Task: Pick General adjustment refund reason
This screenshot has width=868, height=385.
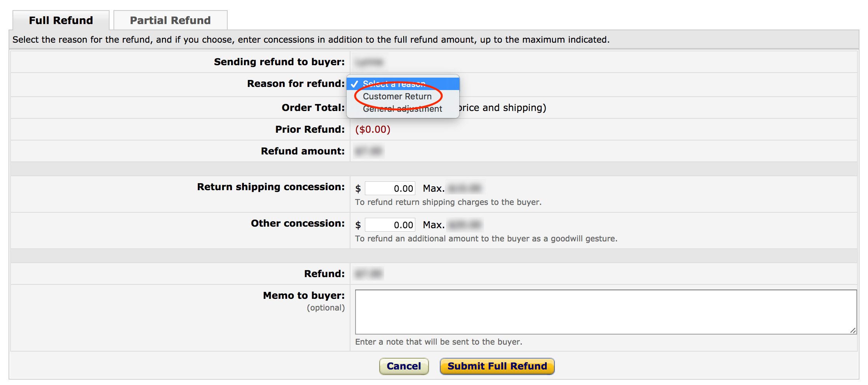Action: tap(402, 109)
